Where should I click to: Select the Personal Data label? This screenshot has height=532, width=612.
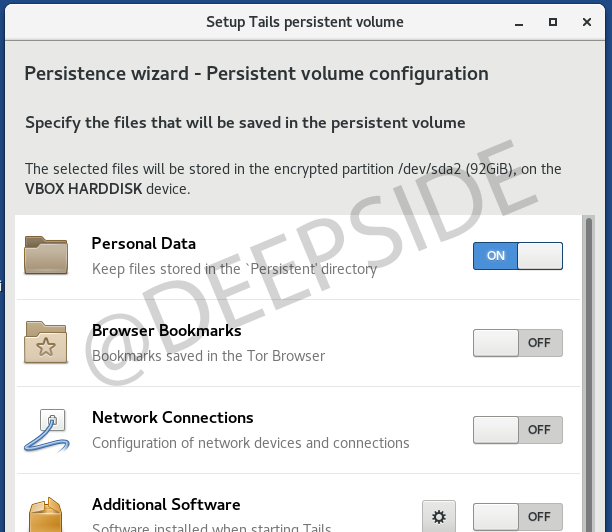[x=143, y=244]
